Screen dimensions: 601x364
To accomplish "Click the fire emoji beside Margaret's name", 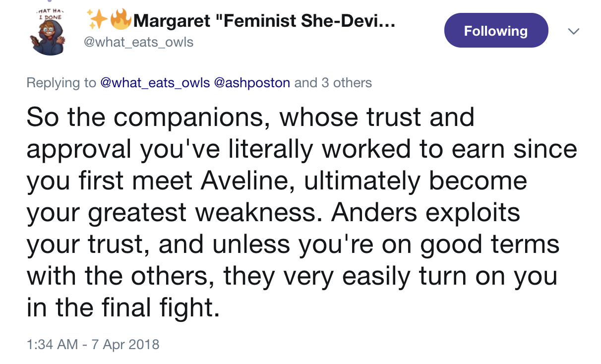I will (x=120, y=19).
